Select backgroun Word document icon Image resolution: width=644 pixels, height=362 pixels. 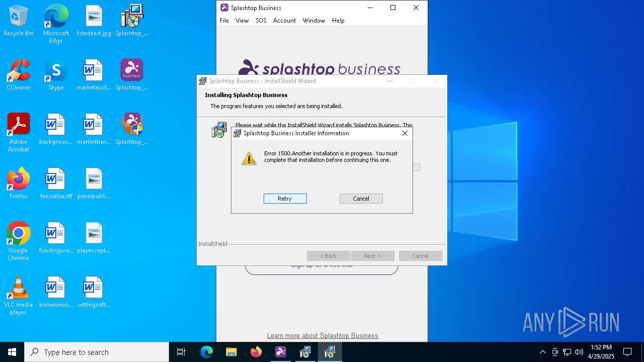(x=56, y=129)
